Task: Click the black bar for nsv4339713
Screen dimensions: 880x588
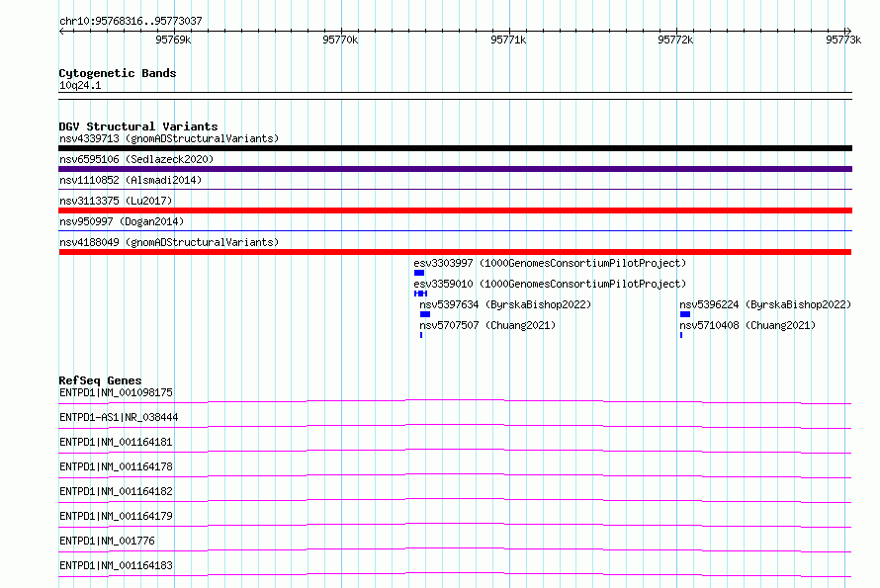Action: tap(455, 148)
